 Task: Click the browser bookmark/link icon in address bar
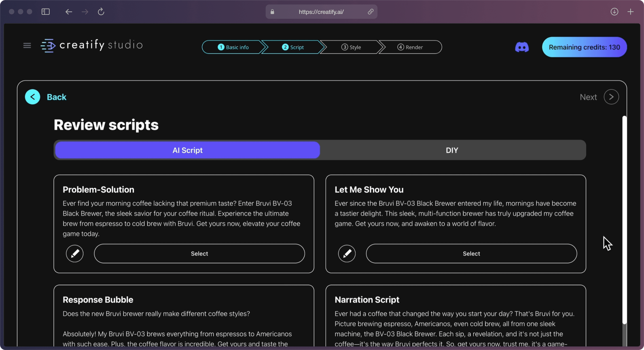[371, 12]
